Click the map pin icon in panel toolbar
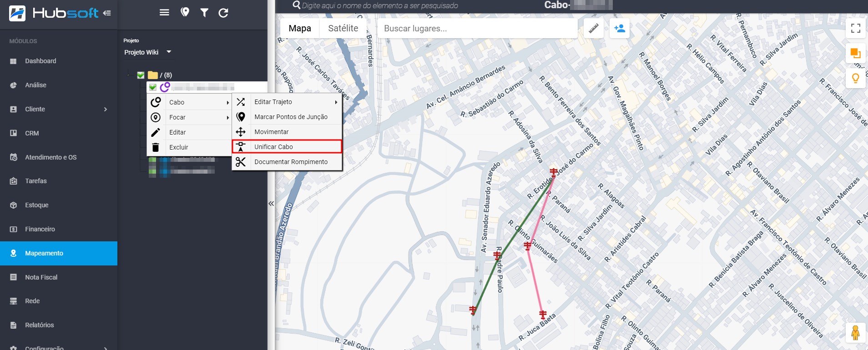 click(x=185, y=12)
